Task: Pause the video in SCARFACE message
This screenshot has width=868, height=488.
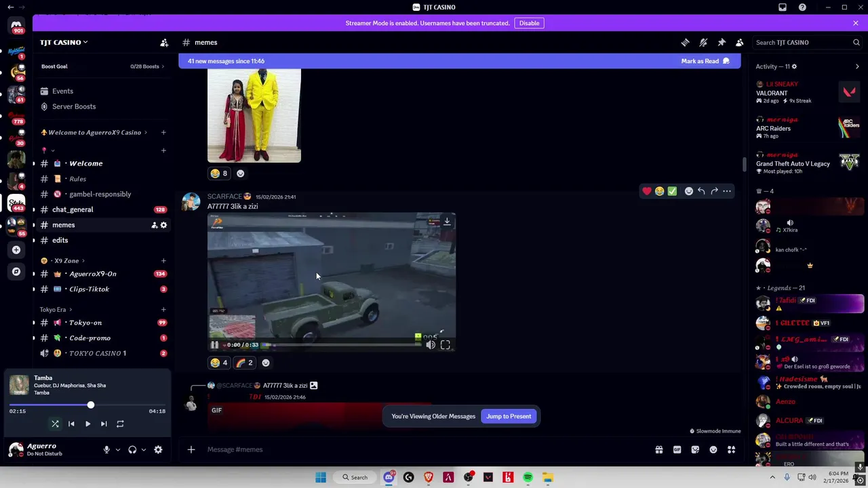Action: [215, 345]
